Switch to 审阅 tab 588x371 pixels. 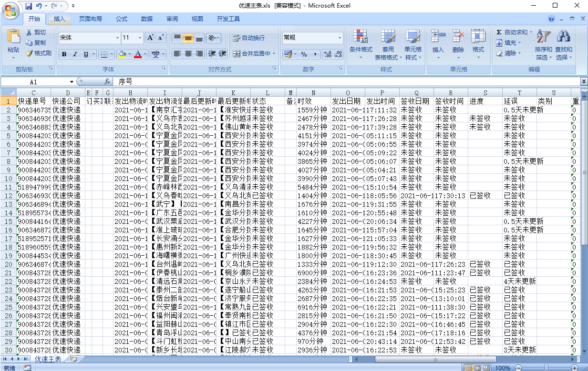click(172, 19)
